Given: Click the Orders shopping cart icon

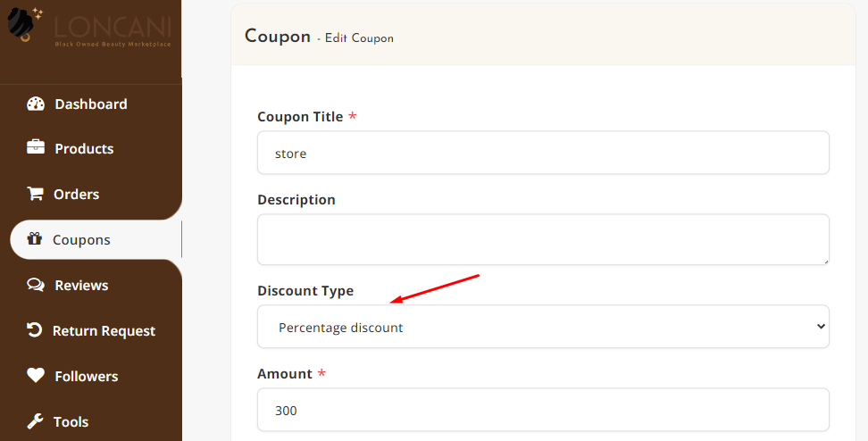Looking at the screenshot, I should [x=35, y=193].
